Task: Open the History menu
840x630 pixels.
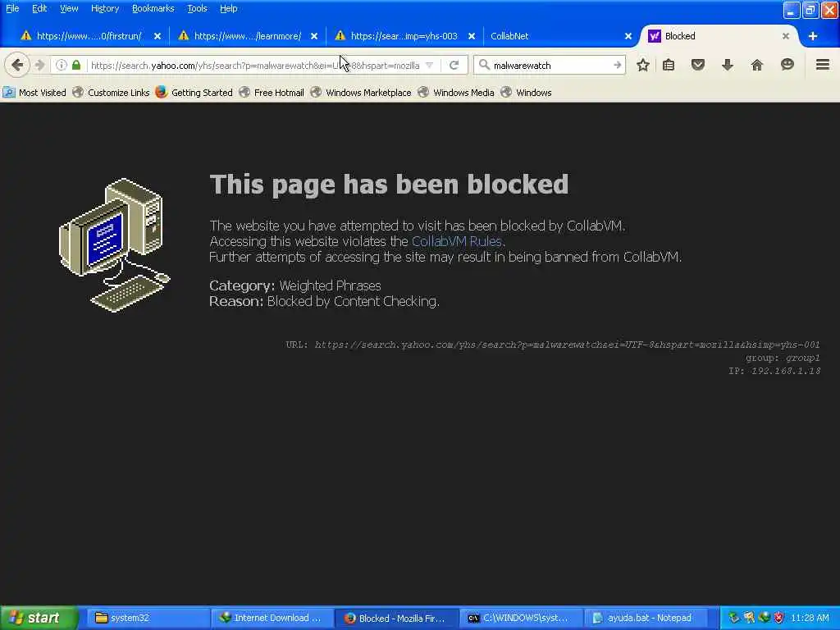Action: [104, 8]
